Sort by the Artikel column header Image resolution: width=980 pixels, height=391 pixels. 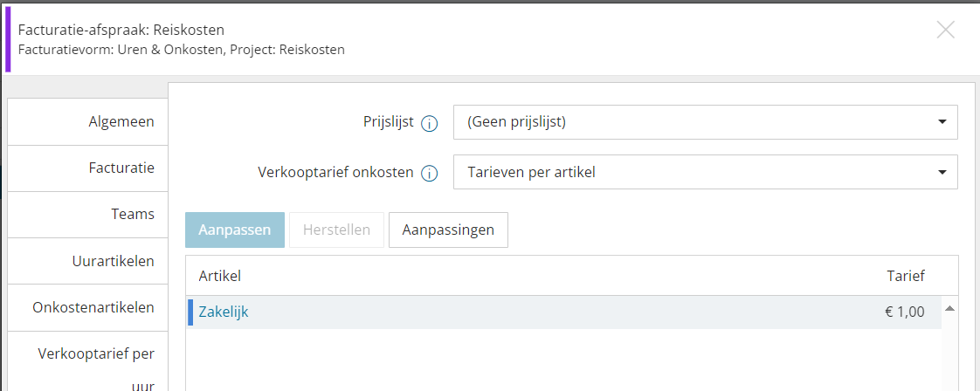pos(219,276)
